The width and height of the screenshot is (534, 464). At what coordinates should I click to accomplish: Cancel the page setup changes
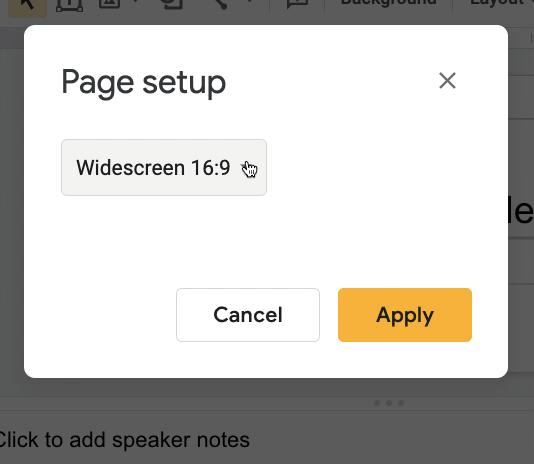click(x=248, y=315)
